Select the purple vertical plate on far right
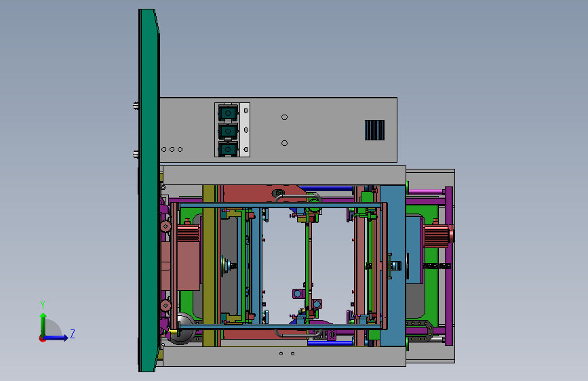The width and height of the screenshot is (588, 381). (x=449, y=266)
